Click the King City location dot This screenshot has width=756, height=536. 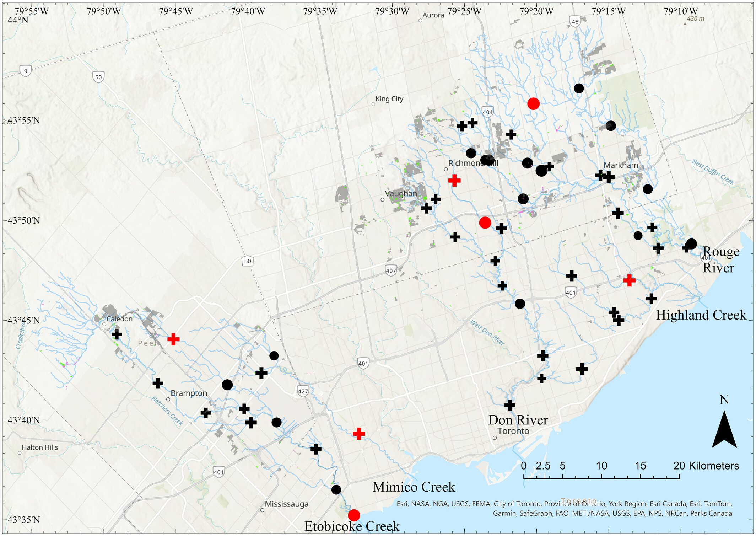click(373, 104)
